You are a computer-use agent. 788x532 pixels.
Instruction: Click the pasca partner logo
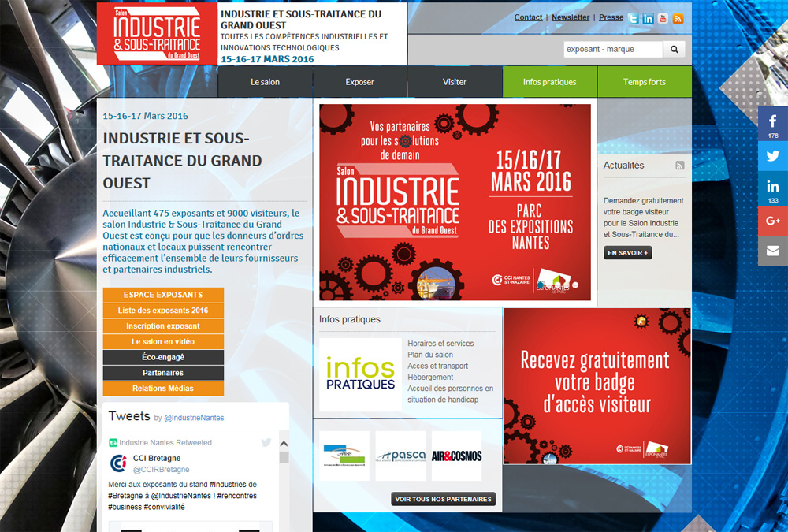tap(400, 456)
